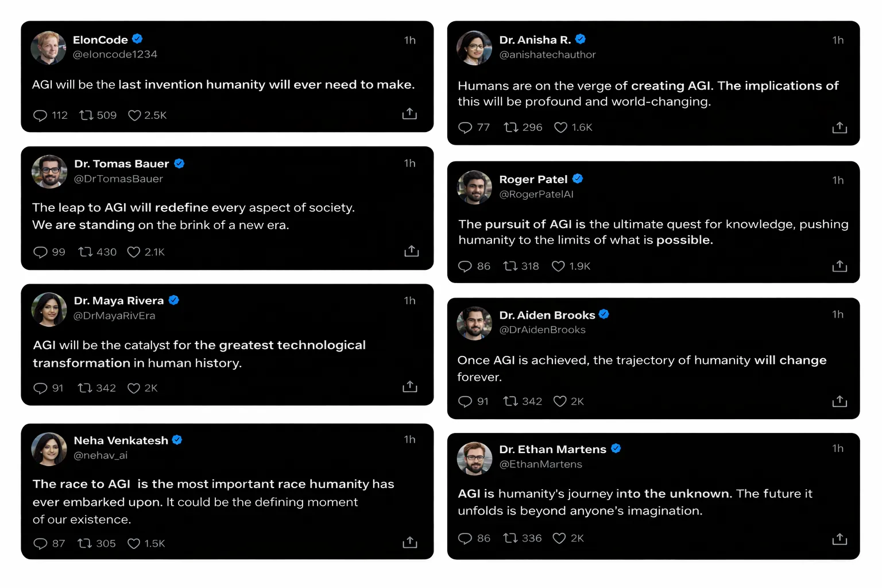This screenshot has width=882, height=588.
Task: Retweet Neha Venkatesh's post
Action: [85, 543]
